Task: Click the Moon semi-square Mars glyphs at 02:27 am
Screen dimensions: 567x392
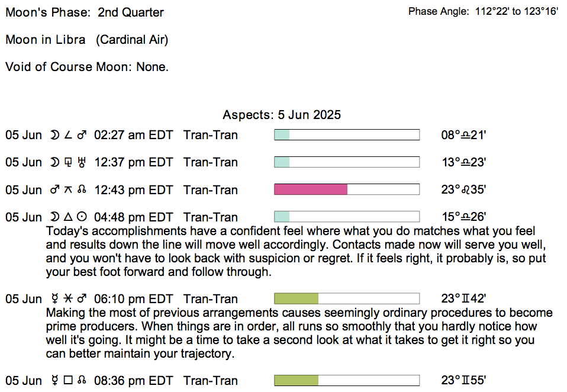Action: (x=69, y=136)
